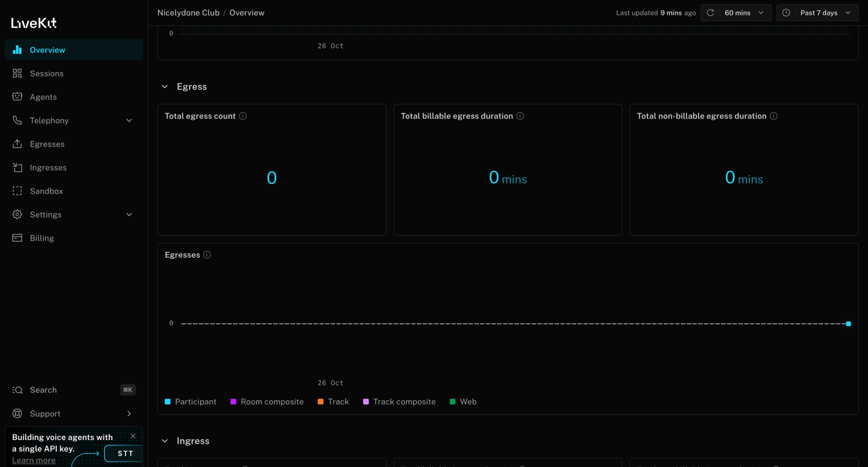Click the Telephony phone icon
This screenshot has height=467, width=868.
[x=17, y=120]
